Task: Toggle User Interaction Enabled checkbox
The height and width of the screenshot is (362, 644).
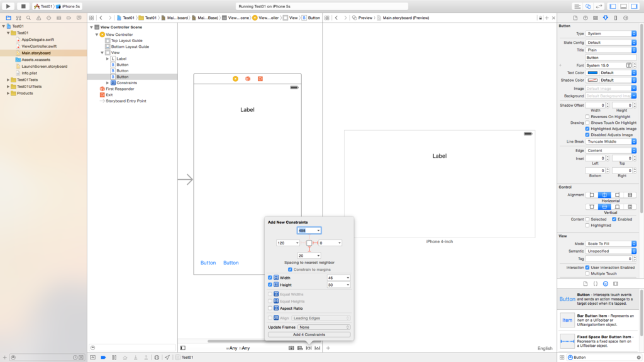Action: (x=587, y=268)
